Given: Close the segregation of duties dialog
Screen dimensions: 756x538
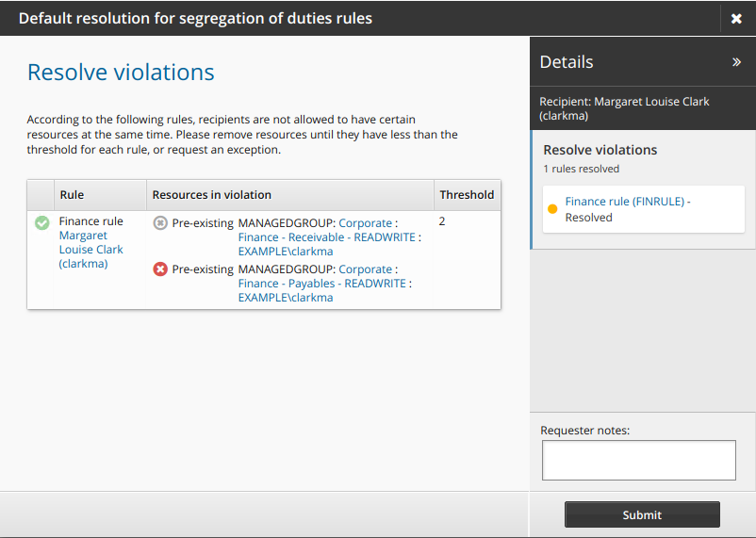Looking at the screenshot, I should tap(736, 19).
